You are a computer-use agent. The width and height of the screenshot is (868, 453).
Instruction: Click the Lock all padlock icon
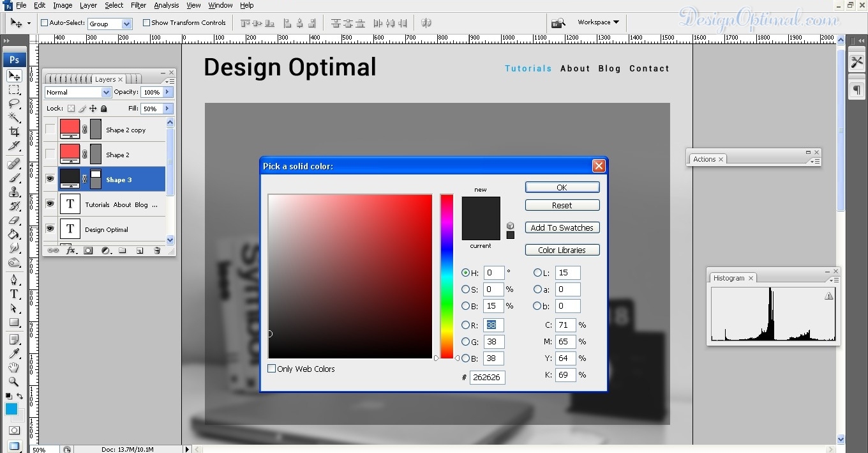(x=104, y=109)
